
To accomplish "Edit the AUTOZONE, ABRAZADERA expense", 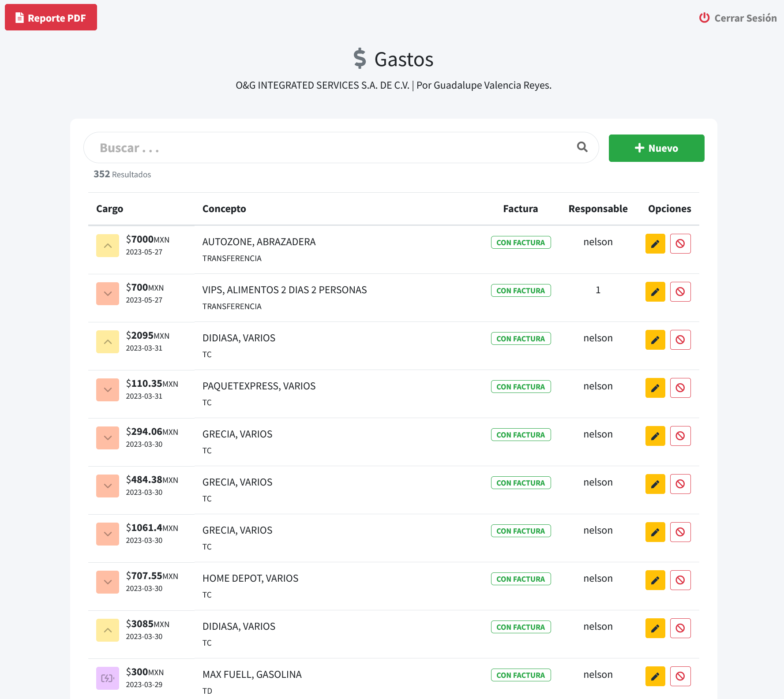I will pyautogui.click(x=655, y=243).
